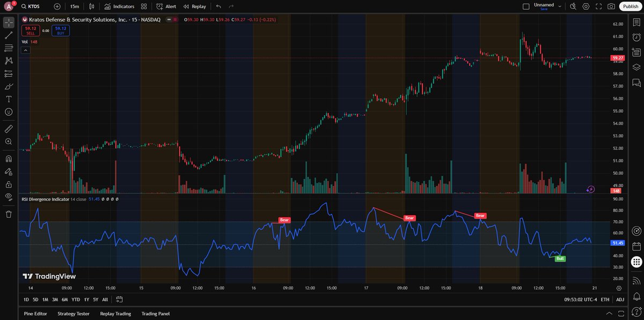Open the 15m interval dropdown

[x=75, y=6]
